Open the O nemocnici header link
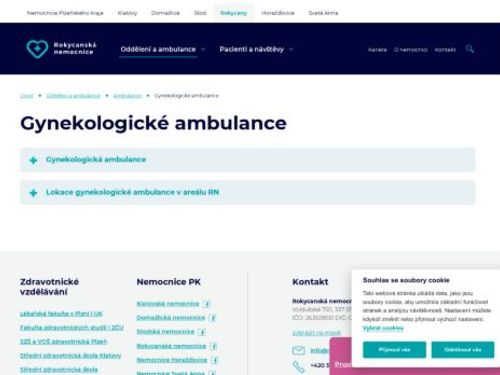 click(x=411, y=50)
